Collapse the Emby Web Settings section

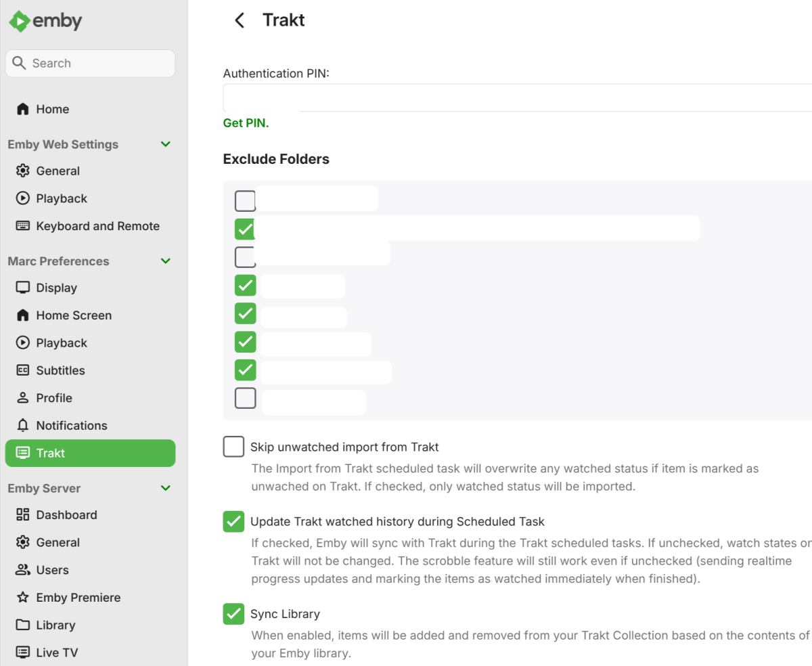[x=166, y=144]
